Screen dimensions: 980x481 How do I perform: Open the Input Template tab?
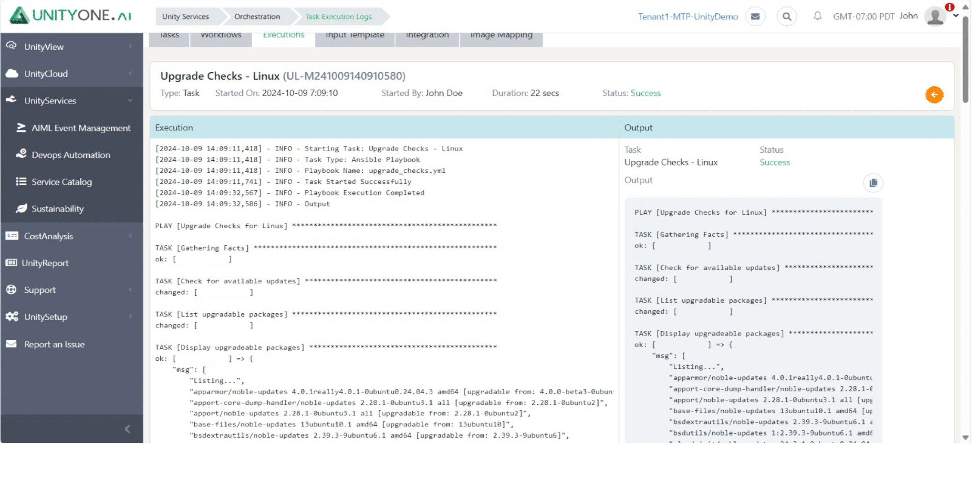point(355,39)
